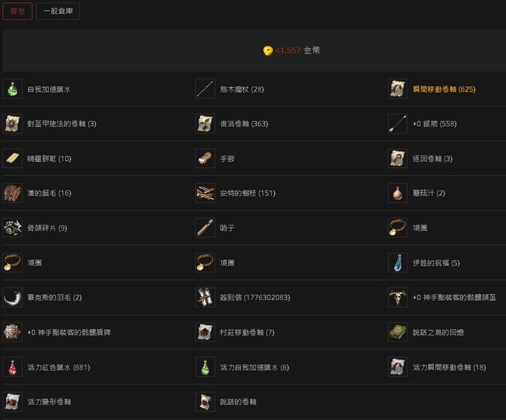Select the 復活卷軸 scroll icon
506x420 pixels.
[x=206, y=124]
